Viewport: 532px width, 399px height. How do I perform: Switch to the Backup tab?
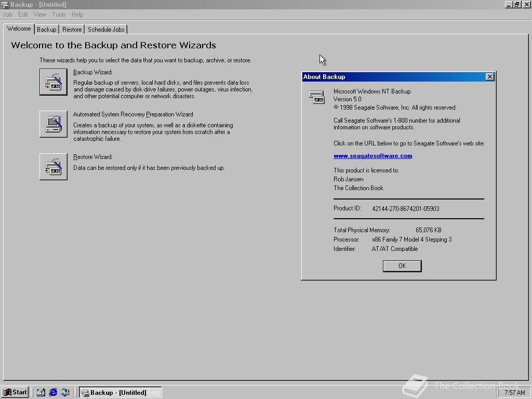click(46, 30)
